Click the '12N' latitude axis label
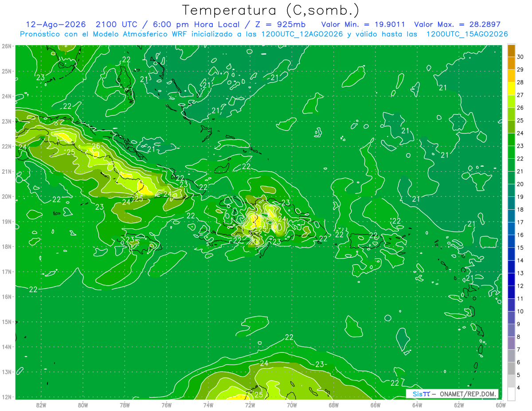Screen dimensions: 532x411 [6, 397]
